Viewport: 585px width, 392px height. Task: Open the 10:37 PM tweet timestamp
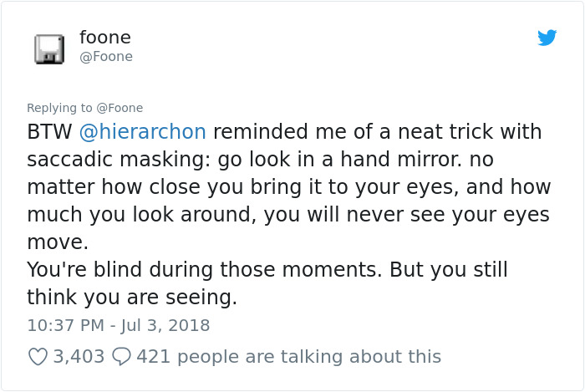coord(64,324)
